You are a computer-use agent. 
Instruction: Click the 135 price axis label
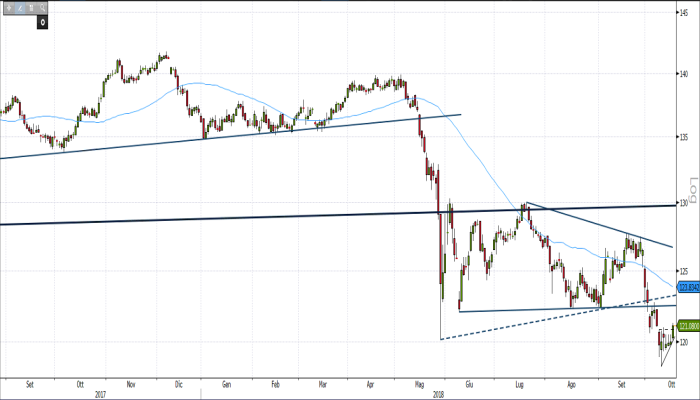coord(685,137)
